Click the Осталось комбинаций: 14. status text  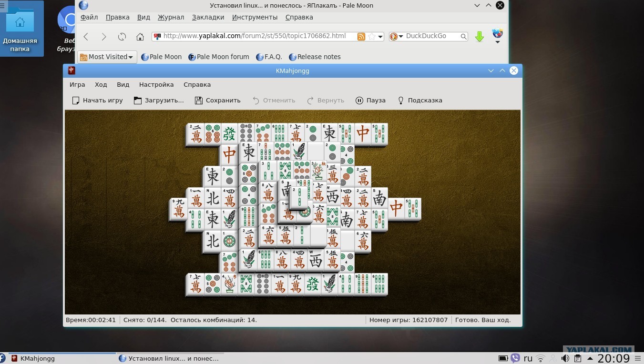click(214, 320)
